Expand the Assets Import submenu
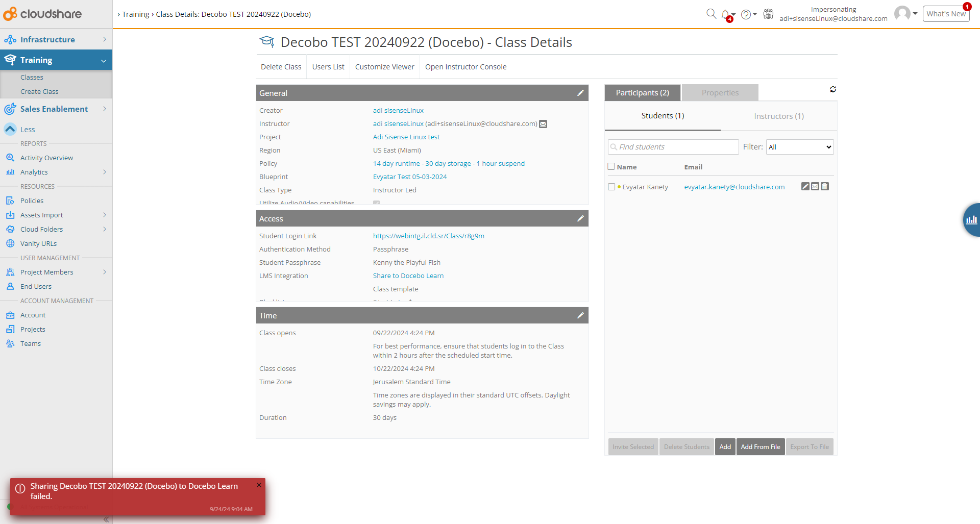The height and width of the screenshot is (524, 980). (104, 215)
